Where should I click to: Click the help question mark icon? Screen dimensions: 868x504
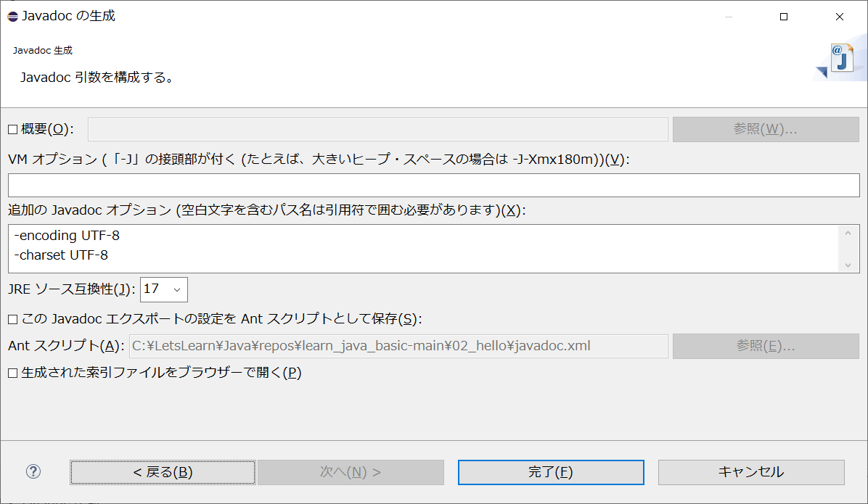(x=33, y=471)
